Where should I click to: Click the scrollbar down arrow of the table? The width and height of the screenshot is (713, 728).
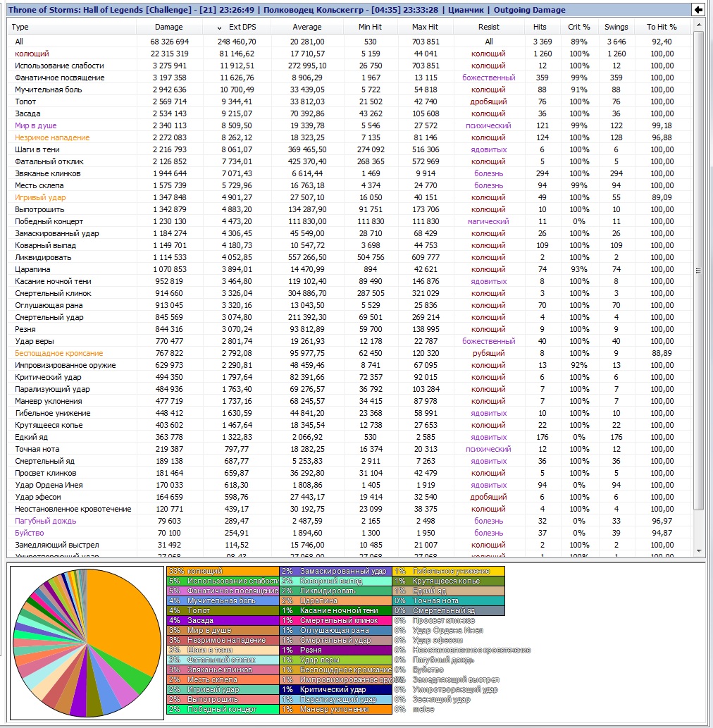(x=699, y=551)
